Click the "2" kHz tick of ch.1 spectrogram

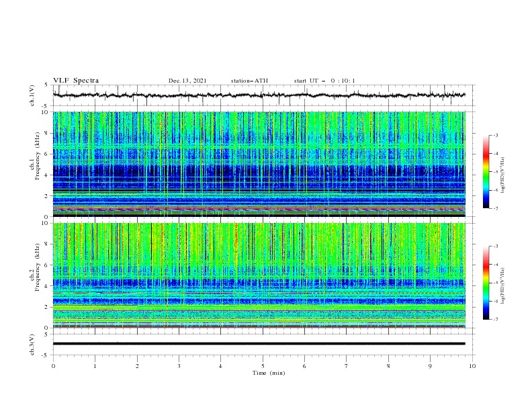point(46,196)
